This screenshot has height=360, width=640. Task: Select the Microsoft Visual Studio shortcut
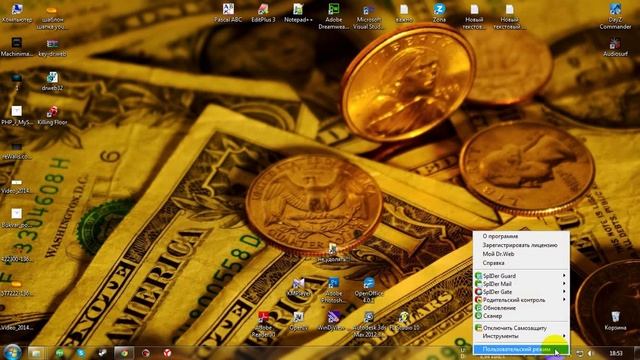coord(369,16)
